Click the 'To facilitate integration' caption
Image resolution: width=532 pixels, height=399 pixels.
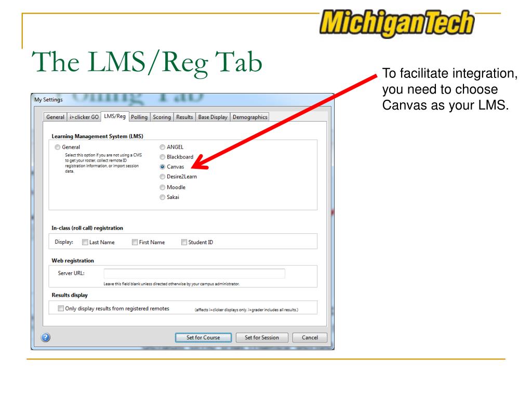pos(450,89)
